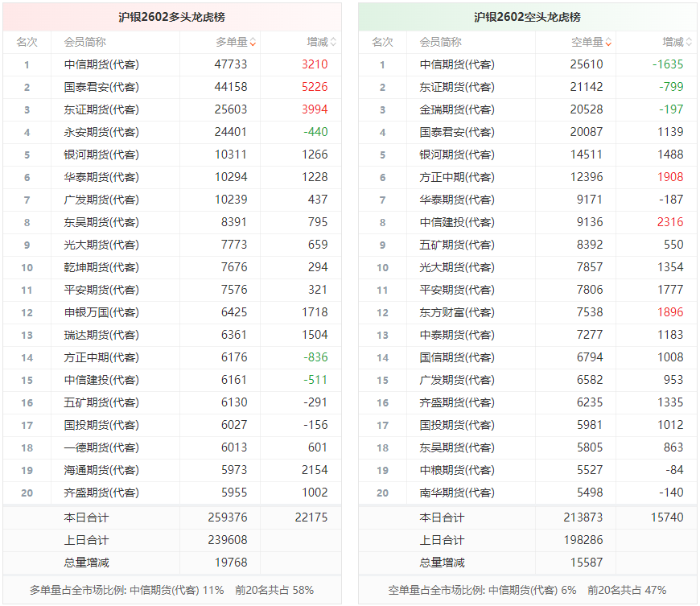Select 东方财富(代客) row name

point(457,312)
